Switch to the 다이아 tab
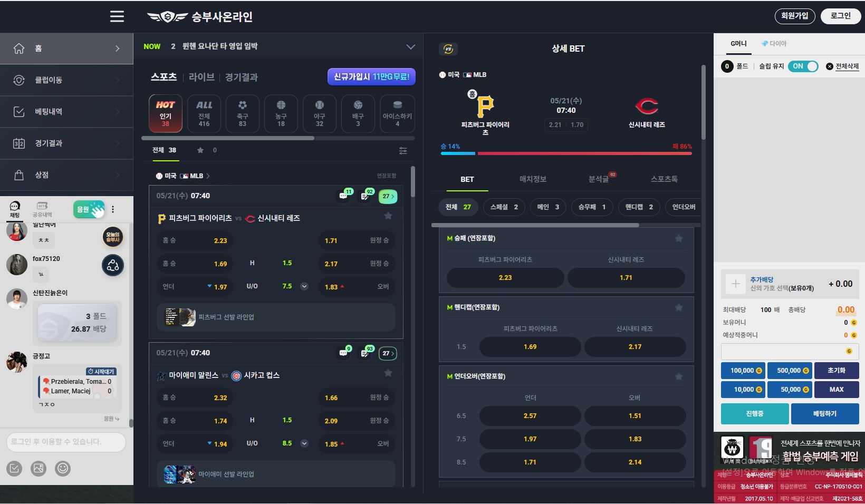The height and width of the screenshot is (504, 865). click(x=774, y=44)
